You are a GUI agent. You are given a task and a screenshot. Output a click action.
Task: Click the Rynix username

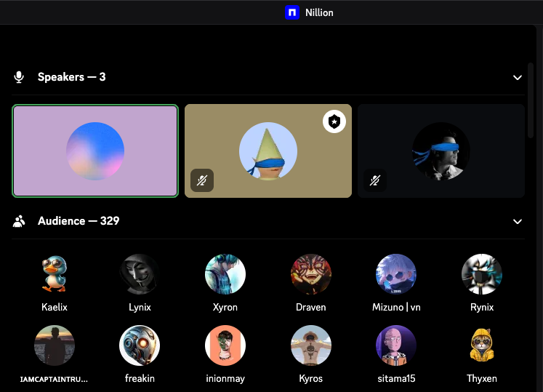482,307
